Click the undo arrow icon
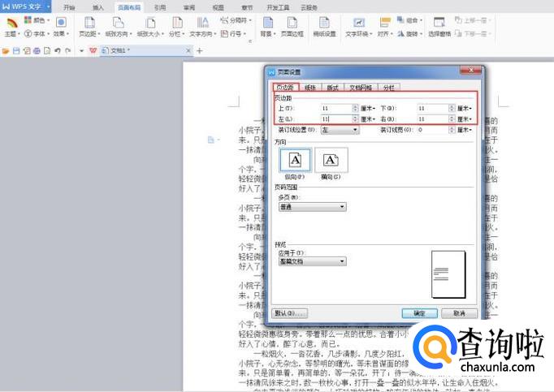Viewport: 554px width, 392px height. coord(58,51)
